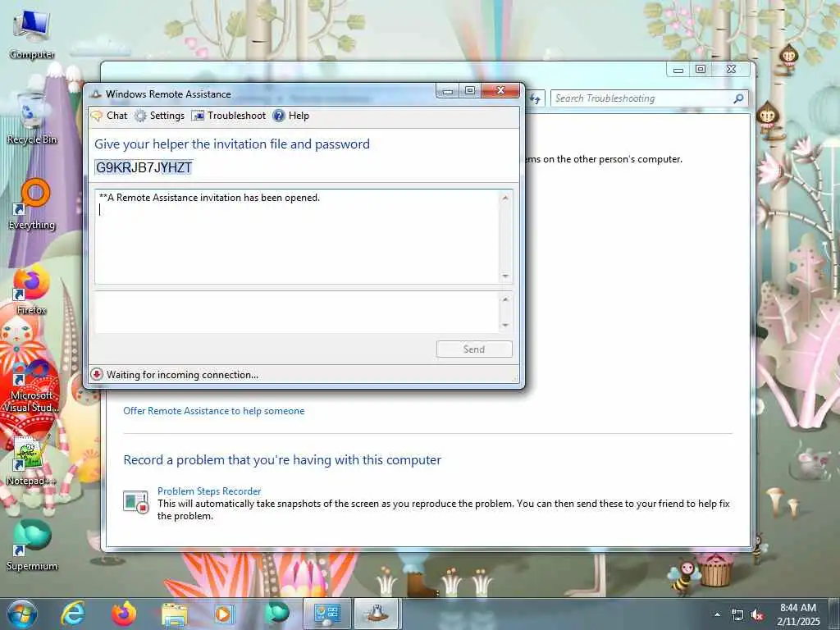Click 'Waiting for incoming connection...' status text
840x630 pixels.
click(182, 375)
